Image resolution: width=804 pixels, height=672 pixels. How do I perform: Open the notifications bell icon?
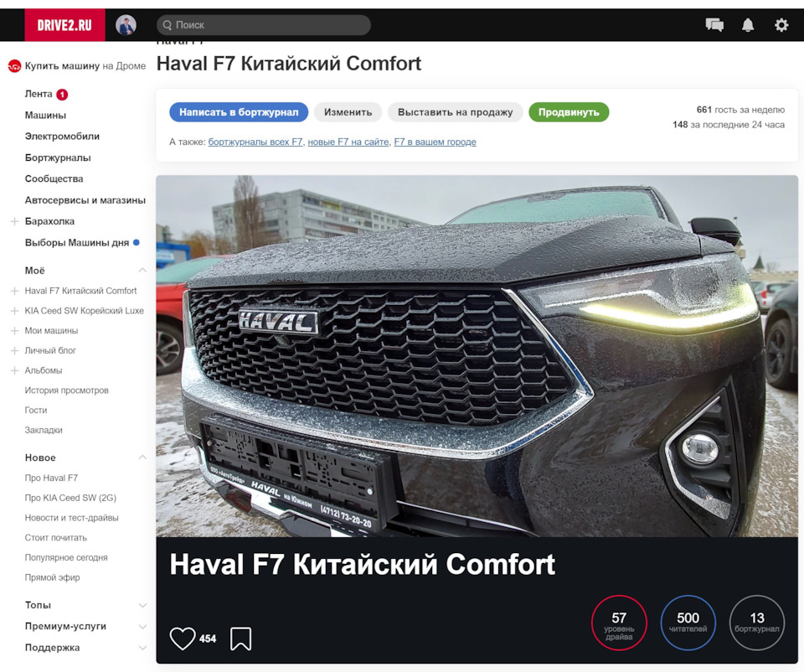click(748, 24)
